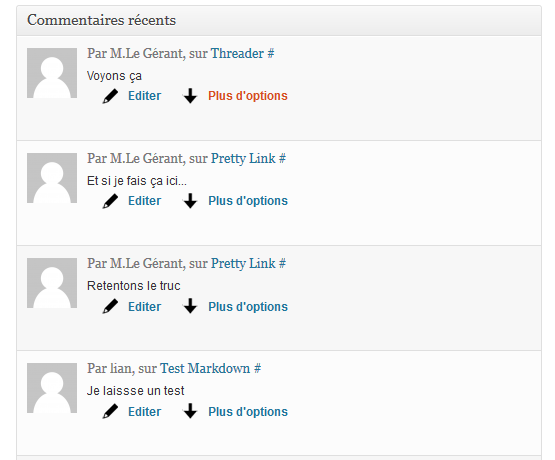Open Pretty Link post from 'Retentons le truc' comment
The image size is (555, 460).
point(243,264)
